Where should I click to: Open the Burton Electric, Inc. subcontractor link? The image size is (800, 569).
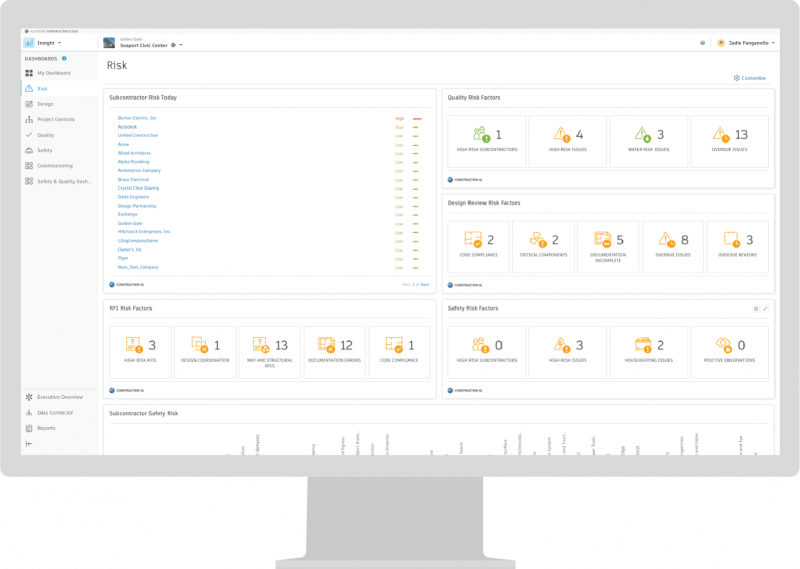(137, 118)
